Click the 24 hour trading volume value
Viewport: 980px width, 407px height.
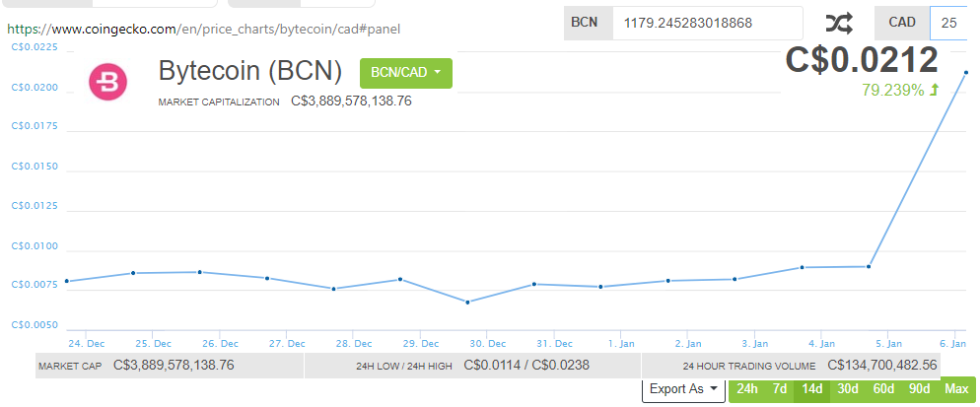pyautogui.click(x=882, y=365)
